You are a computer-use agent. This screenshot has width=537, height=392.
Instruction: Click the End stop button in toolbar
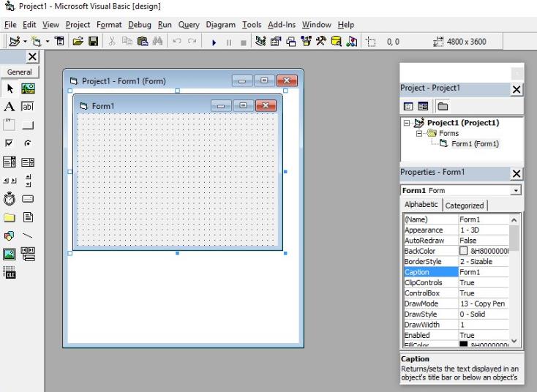[x=244, y=42]
